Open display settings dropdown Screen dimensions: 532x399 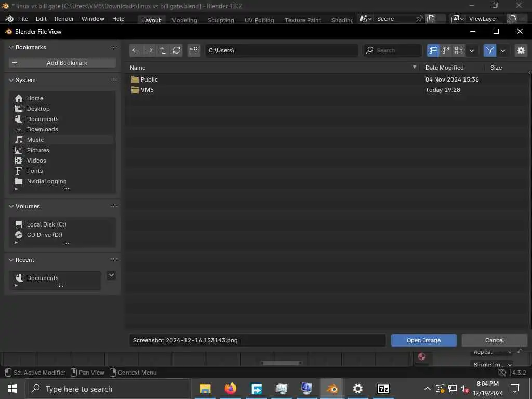(x=472, y=50)
